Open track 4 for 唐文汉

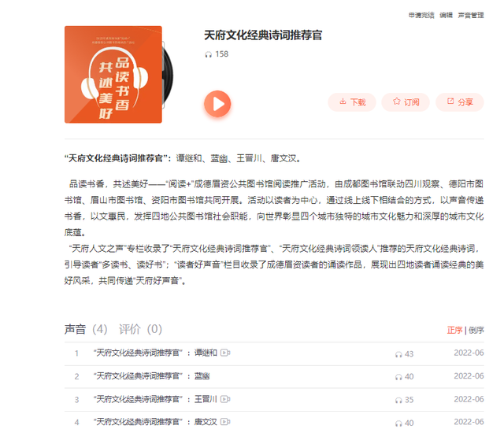click(x=155, y=422)
